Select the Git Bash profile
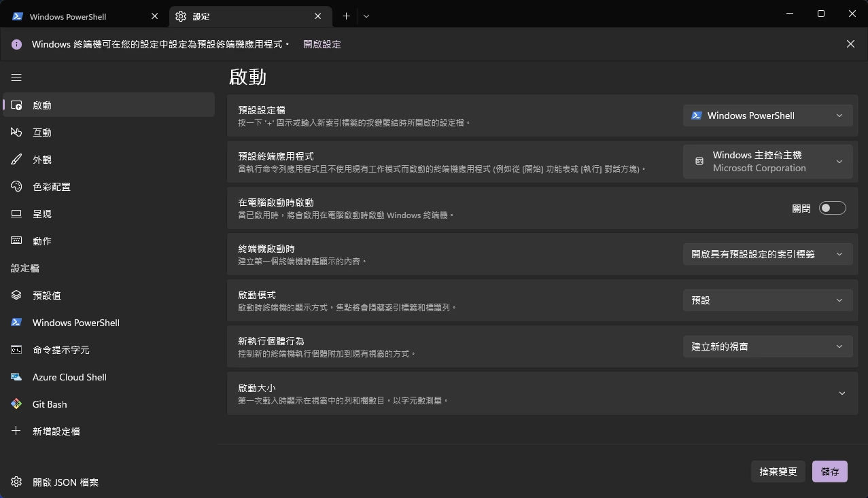 click(x=50, y=404)
